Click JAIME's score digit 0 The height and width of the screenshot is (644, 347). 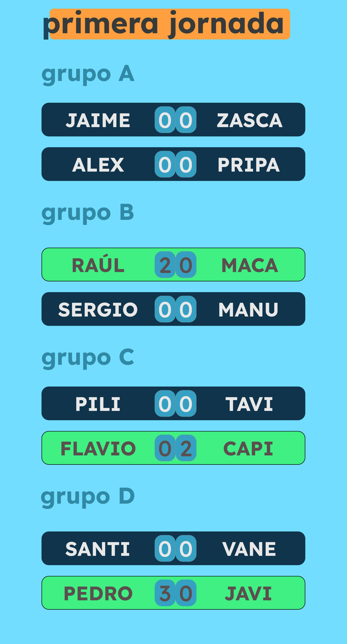click(165, 120)
